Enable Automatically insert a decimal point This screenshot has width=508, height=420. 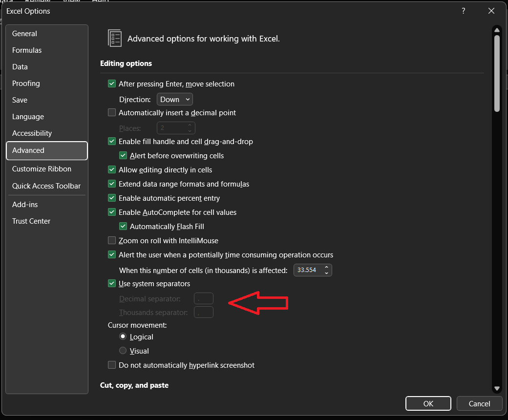(112, 113)
